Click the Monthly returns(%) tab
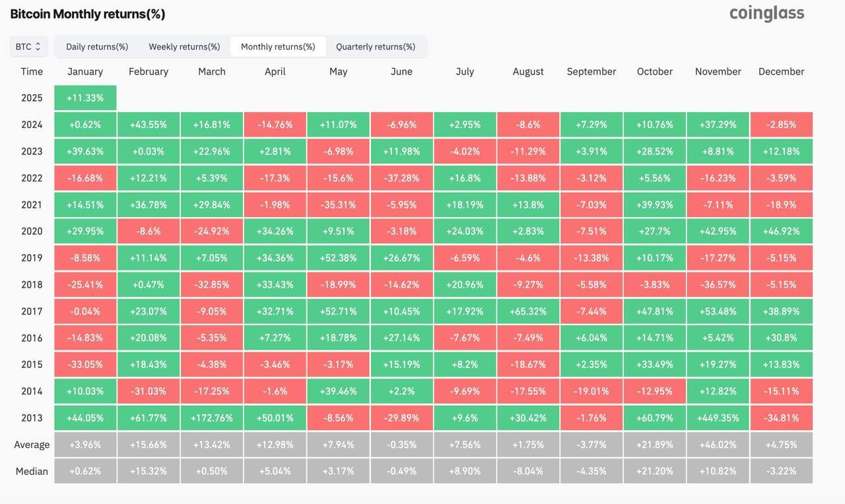 click(278, 47)
